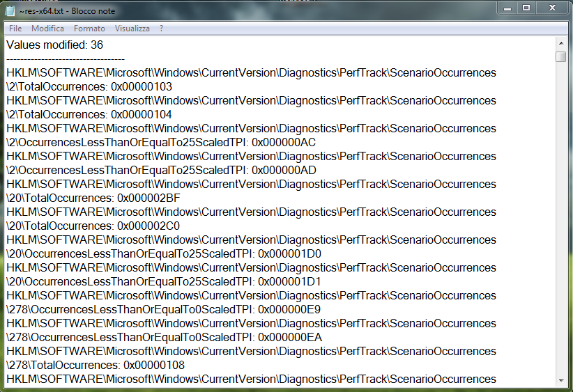The width and height of the screenshot is (573, 392).
Task: Click the value 0x00000104
Action: (x=142, y=115)
